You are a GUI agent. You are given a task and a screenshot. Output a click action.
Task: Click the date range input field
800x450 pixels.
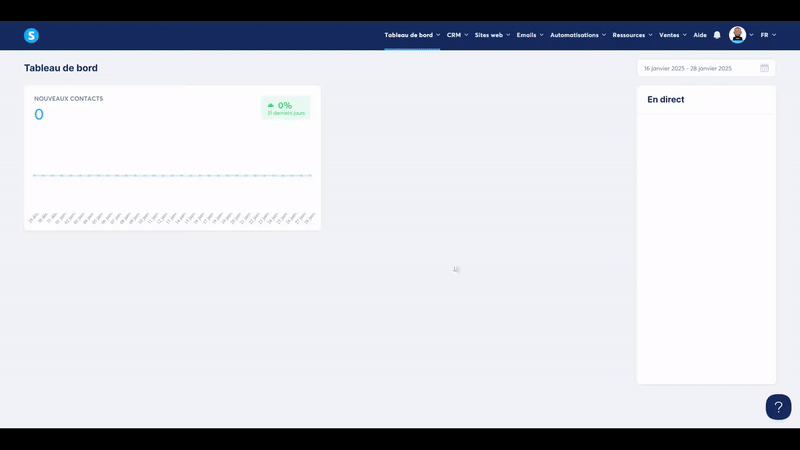[706, 68]
